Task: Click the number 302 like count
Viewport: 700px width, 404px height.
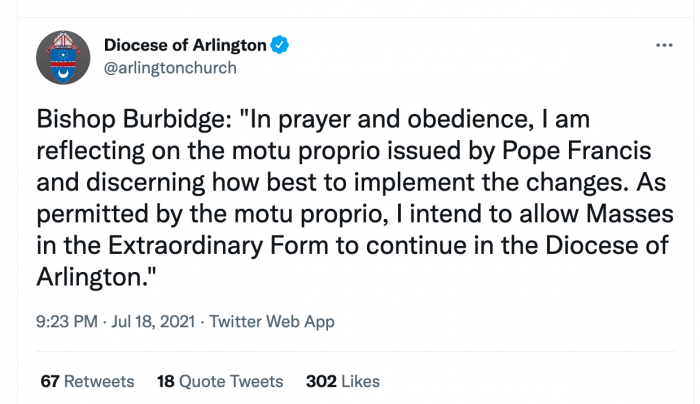Action: (321, 381)
